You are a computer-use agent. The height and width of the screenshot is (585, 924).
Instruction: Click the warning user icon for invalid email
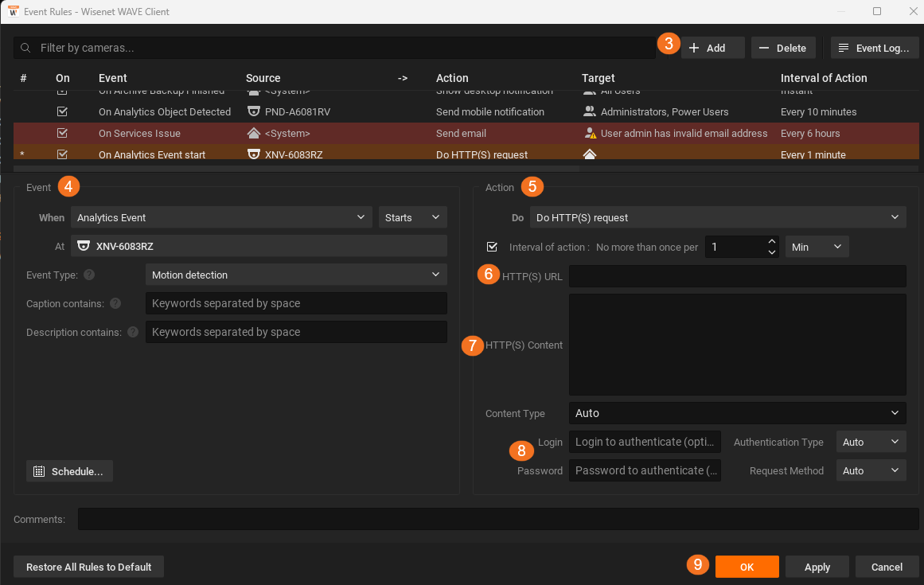[590, 133]
